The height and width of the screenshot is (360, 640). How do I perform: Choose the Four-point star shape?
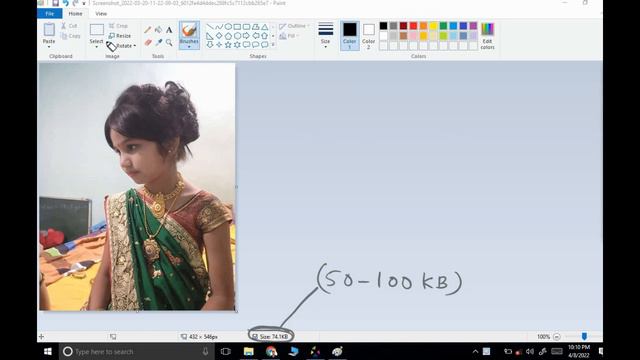(219, 44)
